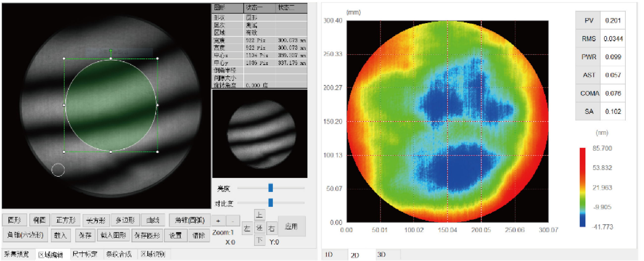
Task: Switch to the 1D view tab
Action: pos(329,255)
